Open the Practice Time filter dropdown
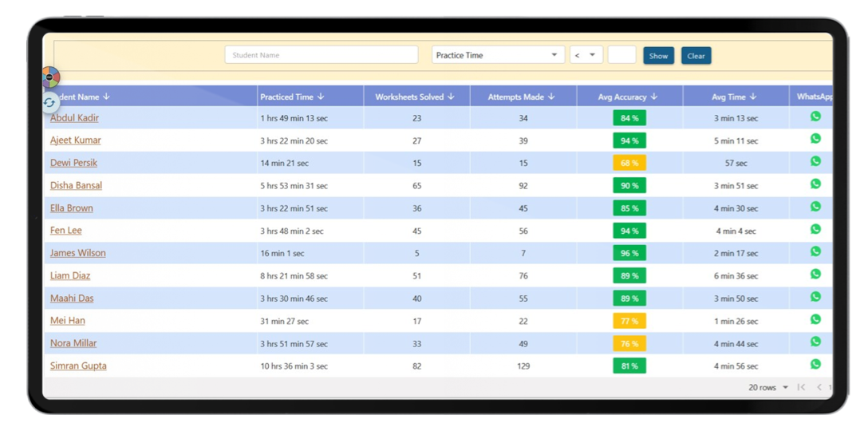 click(498, 55)
